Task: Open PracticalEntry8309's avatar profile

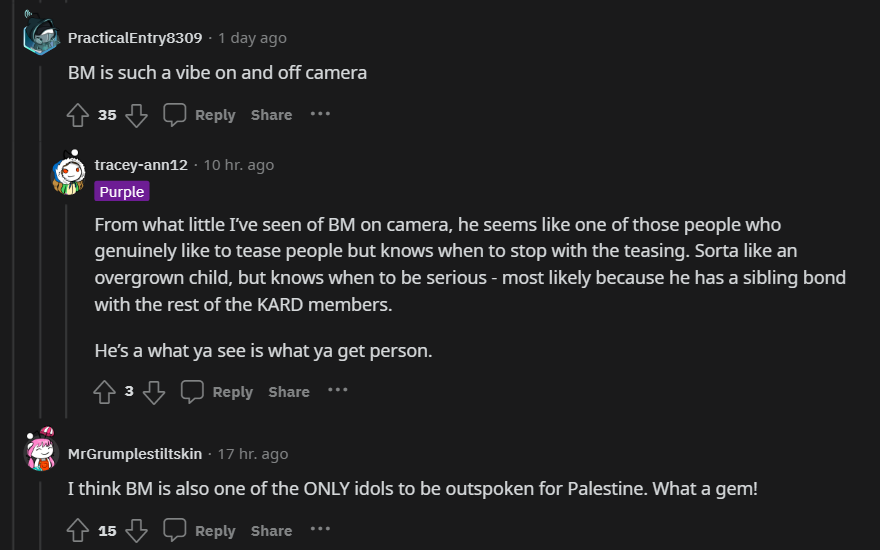Action: pyautogui.click(x=41, y=37)
